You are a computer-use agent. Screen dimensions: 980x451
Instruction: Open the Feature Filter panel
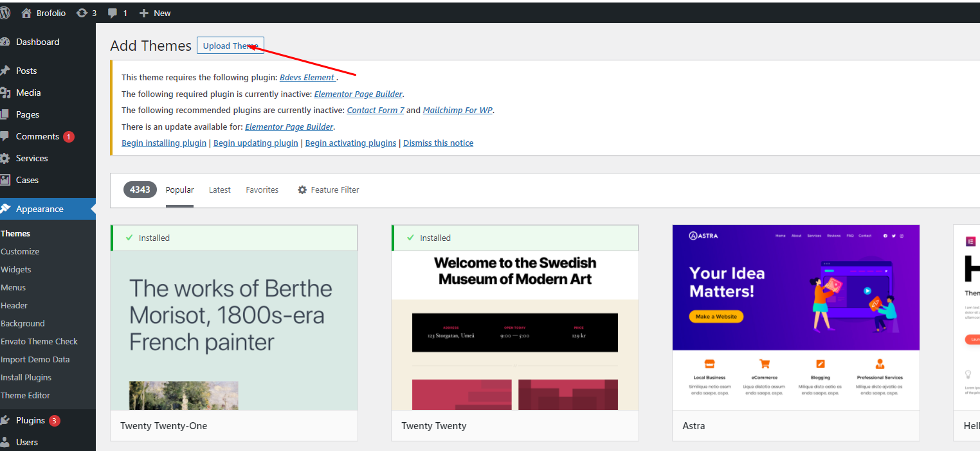coord(328,190)
